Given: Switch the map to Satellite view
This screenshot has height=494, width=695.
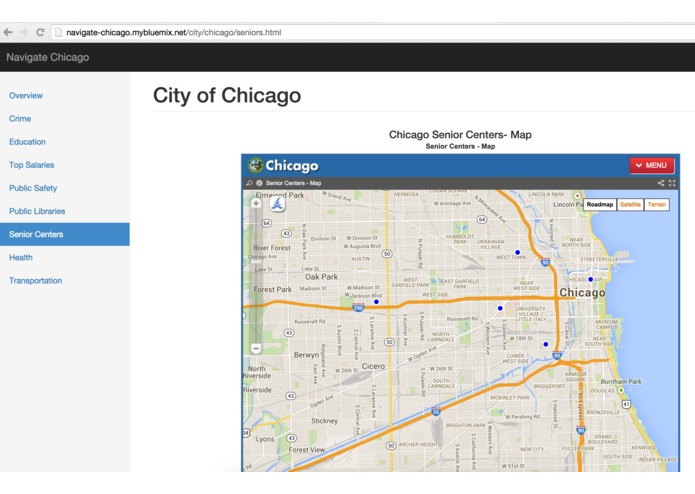Looking at the screenshot, I should (630, 204).
